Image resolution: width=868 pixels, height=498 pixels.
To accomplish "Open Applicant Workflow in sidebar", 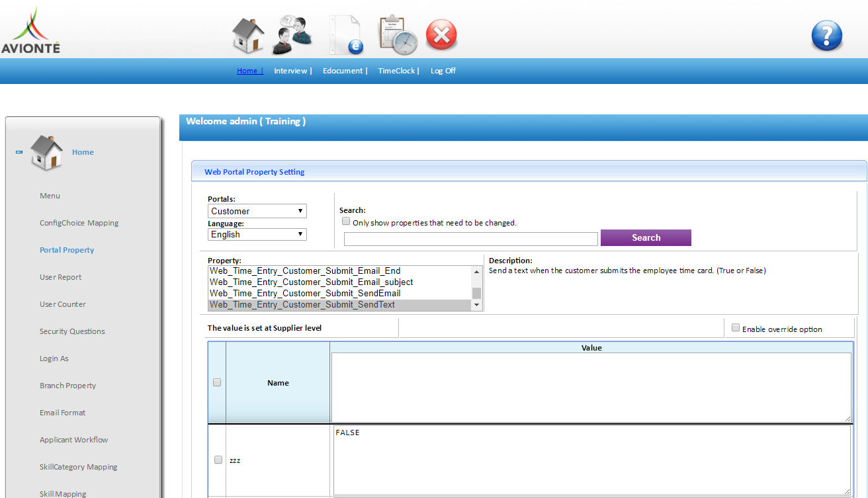I will coord(74,440).
